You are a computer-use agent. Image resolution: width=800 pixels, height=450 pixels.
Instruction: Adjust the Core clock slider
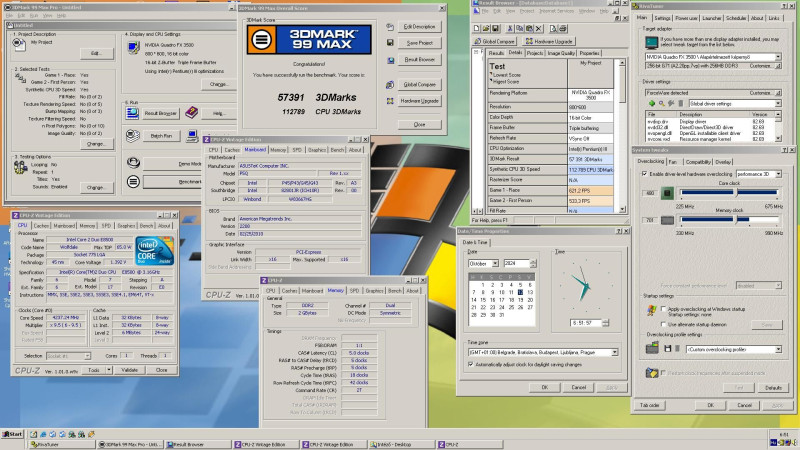(736, 192)
